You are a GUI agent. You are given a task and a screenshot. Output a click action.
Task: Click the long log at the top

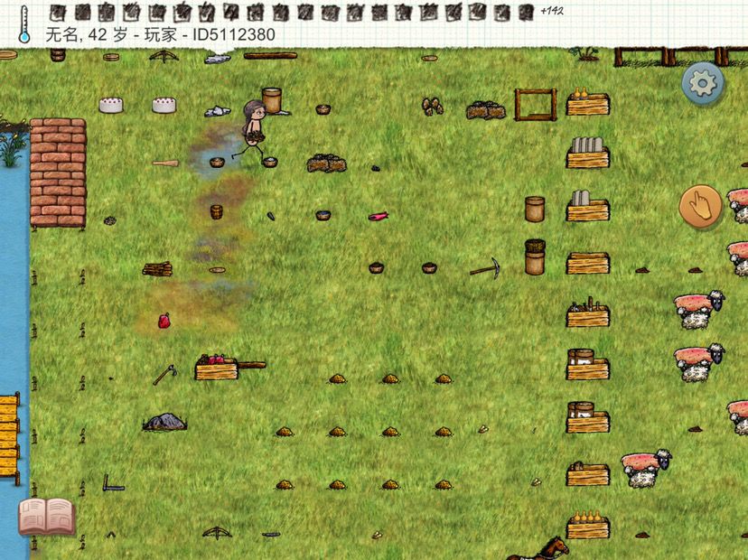(x=270, y=56)
